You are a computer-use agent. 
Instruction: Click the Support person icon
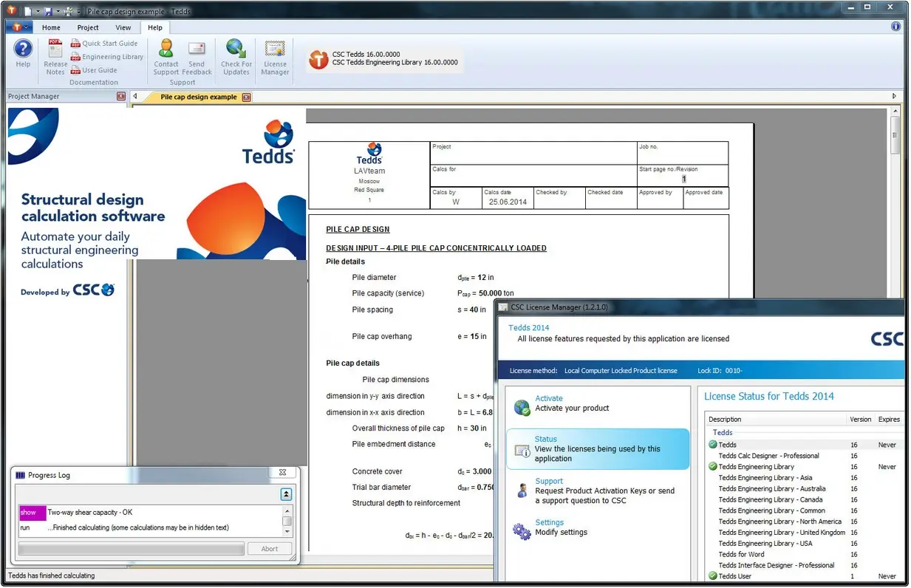(522, 490)
